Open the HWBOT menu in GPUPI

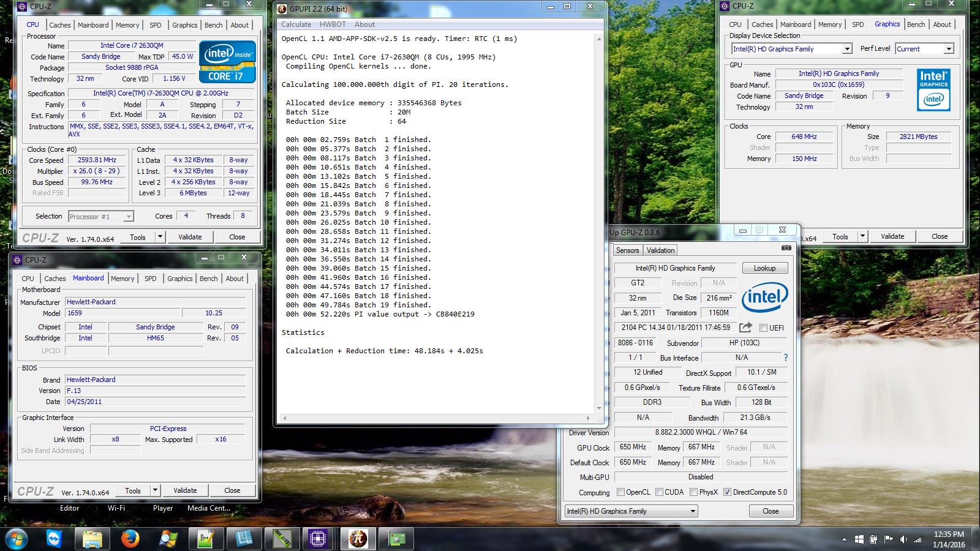tap(333, 24)
